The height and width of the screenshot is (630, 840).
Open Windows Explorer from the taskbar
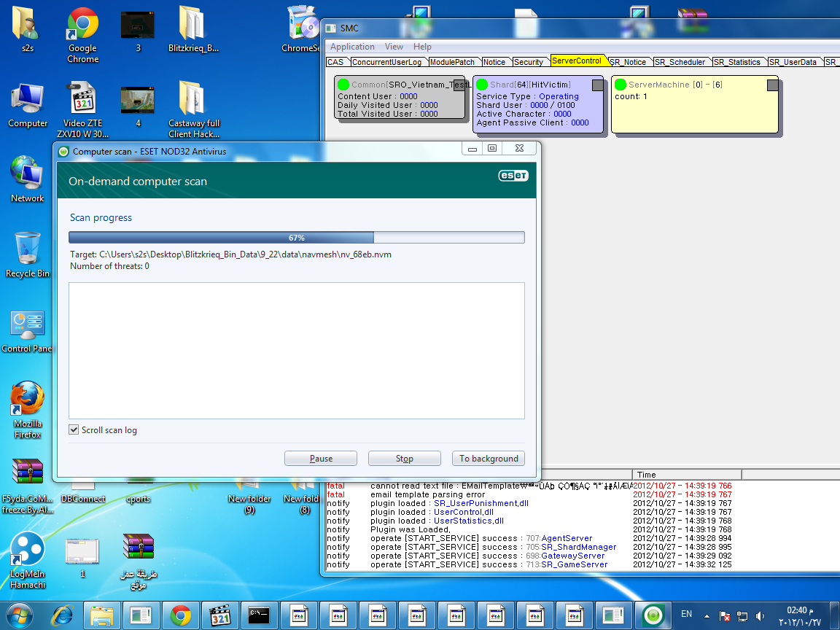click(x=102, y=616)
